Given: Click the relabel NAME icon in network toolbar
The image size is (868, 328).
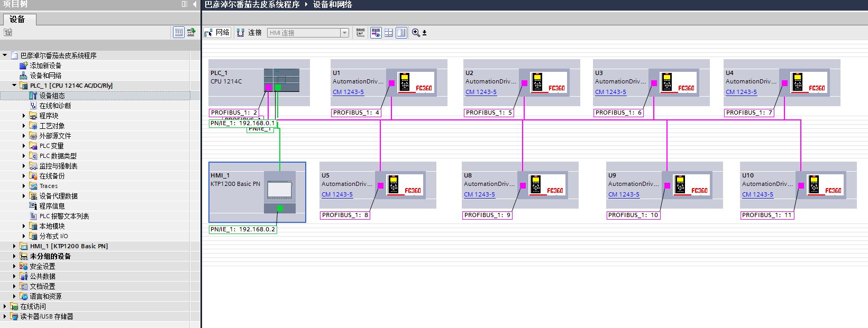Looking at the screenshot, I should click(361, 33).
